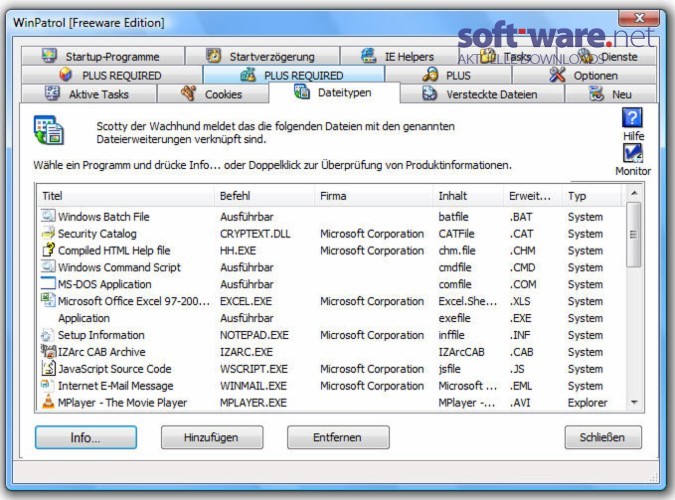
Task: Click the Info... button
Action: [86, 437]
